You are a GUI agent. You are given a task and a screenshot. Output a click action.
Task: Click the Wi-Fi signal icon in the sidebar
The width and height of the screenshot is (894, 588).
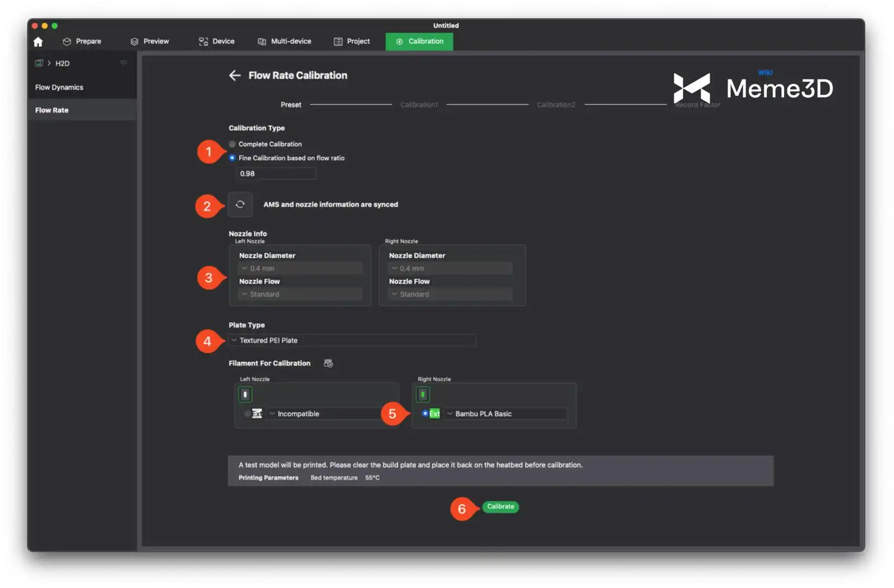124,63
